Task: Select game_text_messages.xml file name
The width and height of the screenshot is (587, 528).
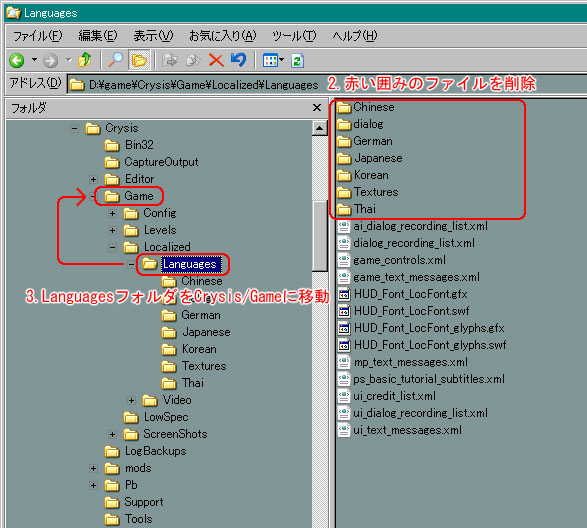Action: (x=416, y=277)
